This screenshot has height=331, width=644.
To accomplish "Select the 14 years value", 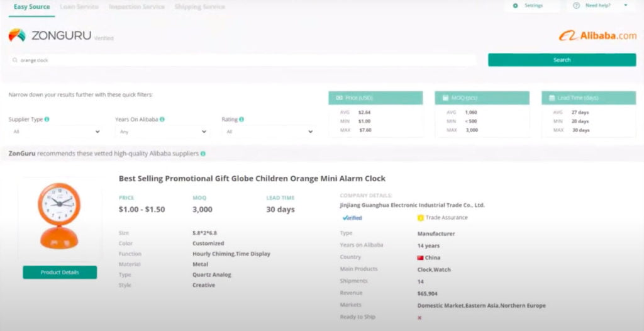I will [428, 246].
